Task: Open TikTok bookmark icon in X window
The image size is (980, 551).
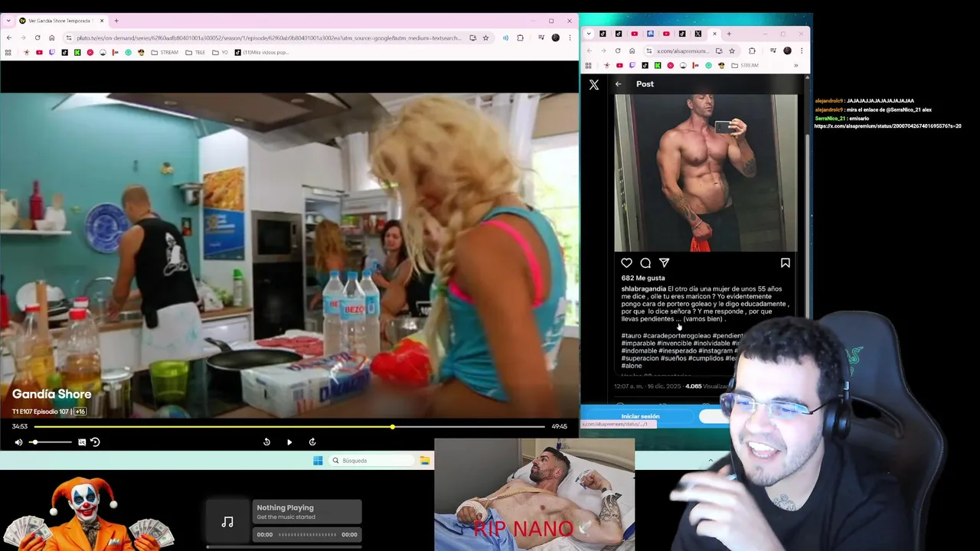Action: [645, 65]
